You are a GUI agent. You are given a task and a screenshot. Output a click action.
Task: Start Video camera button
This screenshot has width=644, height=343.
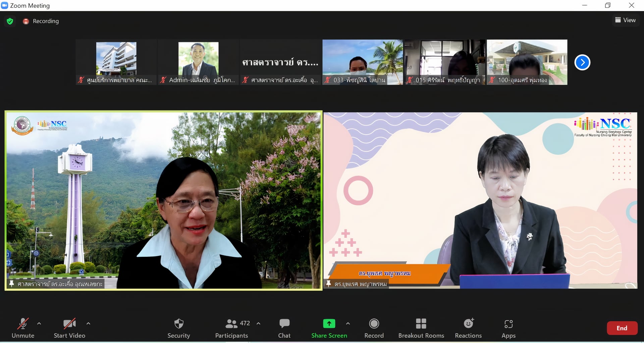click(69, 328)
